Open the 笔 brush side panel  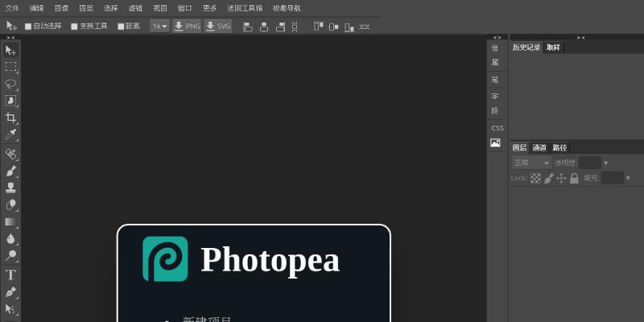coord(495,80)
